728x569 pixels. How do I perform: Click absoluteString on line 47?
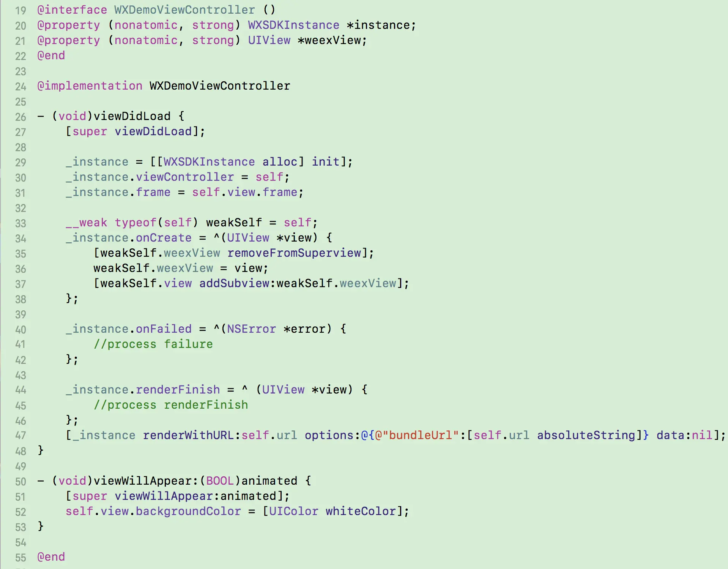pos(586,435)
